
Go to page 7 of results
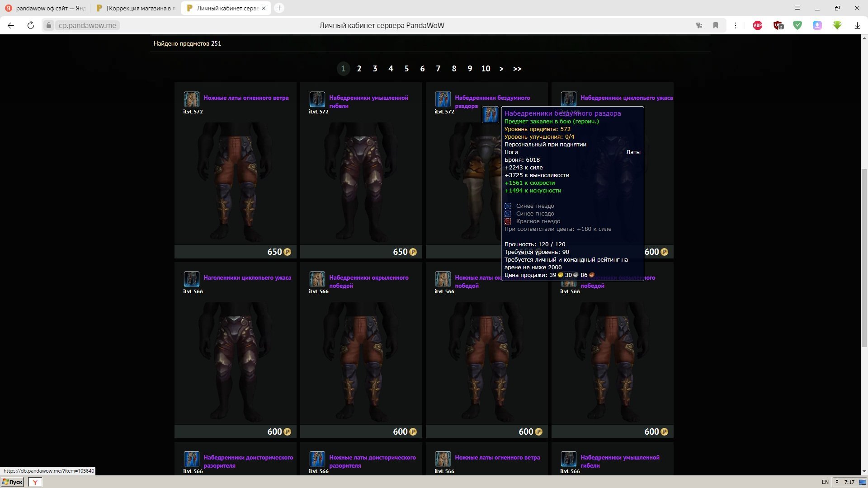point(438,69)
